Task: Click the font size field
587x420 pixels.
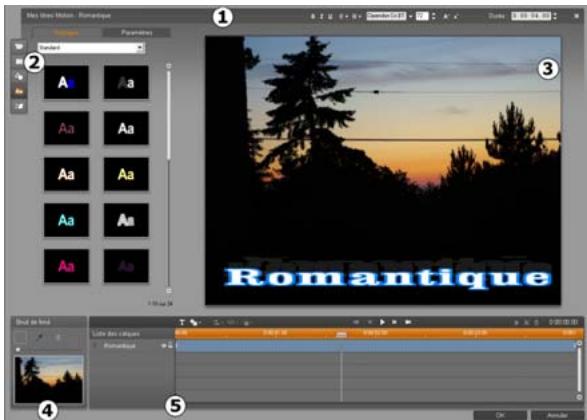Action: pos(422,16)
